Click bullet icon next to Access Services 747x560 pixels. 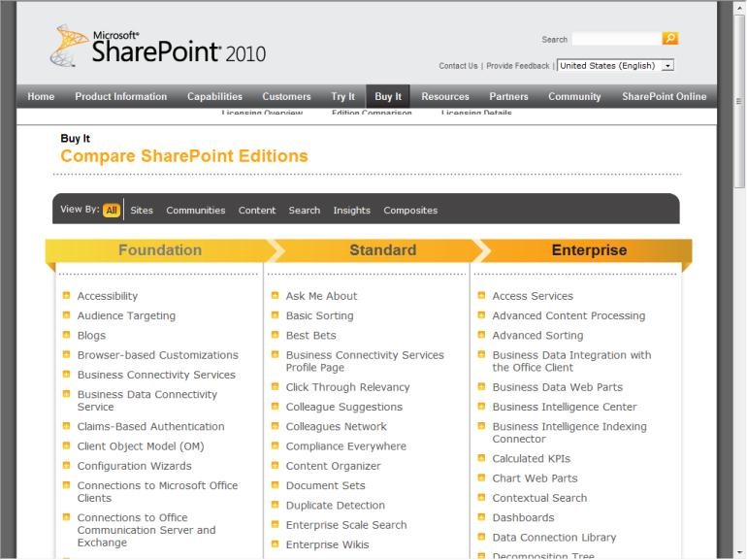coord(481,295)
